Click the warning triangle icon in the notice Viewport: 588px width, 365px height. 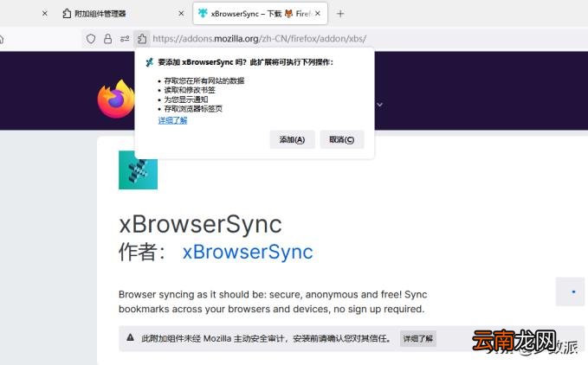[x=130, y=337]
